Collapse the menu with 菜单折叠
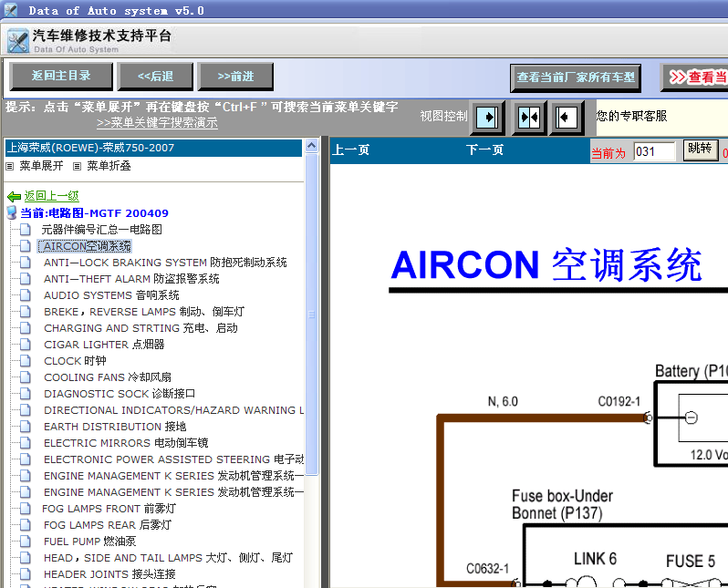The height and width of the screenshot is (588, 728). (x=109, y=166)
